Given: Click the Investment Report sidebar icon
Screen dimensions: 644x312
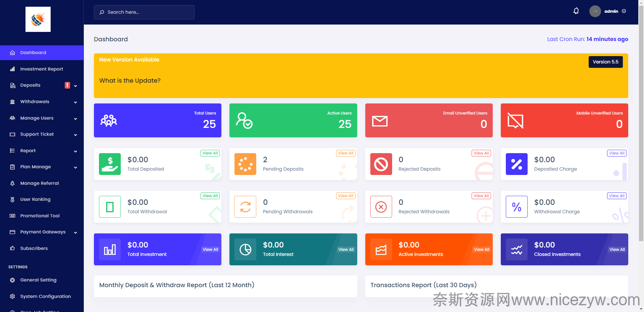Looking at the screenshot, I should (x=12, y=69).
